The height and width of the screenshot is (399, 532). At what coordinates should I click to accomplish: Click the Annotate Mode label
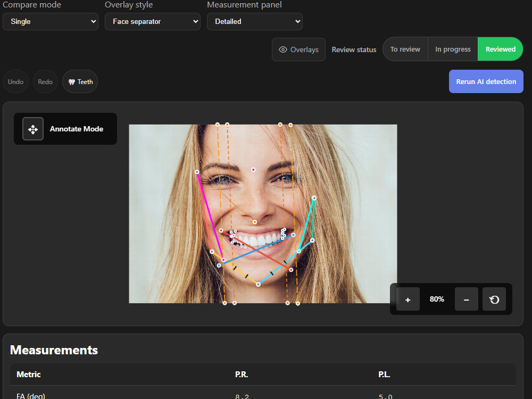pyautogui.click(x=76, y=129)
